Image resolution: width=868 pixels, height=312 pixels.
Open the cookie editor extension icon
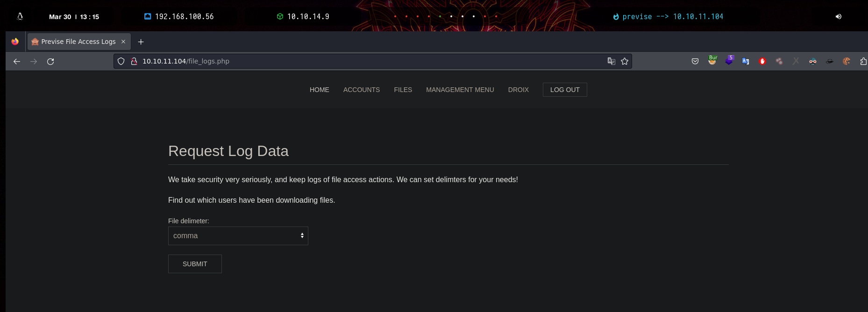pos(846,61)
